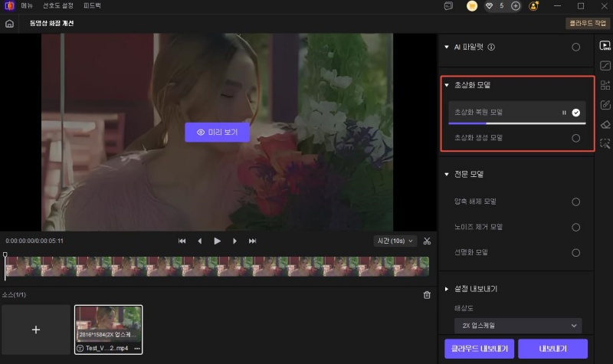Open the 선호도 설정 menu
Viewport: 613px width, 364px height.
[57, 5]
